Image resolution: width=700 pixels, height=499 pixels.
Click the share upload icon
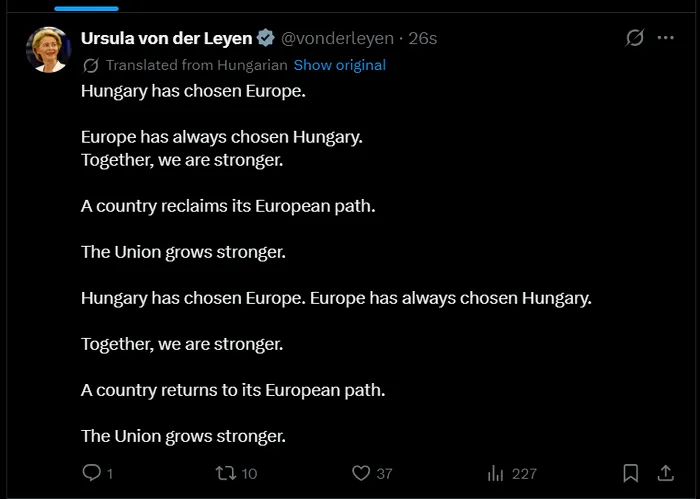[x=665, y=472]
